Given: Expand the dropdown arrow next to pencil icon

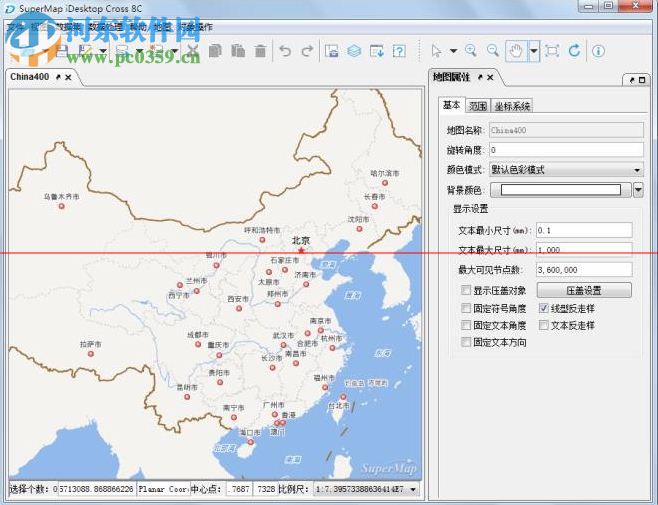Looking at the screenshot, I should 103,51.
